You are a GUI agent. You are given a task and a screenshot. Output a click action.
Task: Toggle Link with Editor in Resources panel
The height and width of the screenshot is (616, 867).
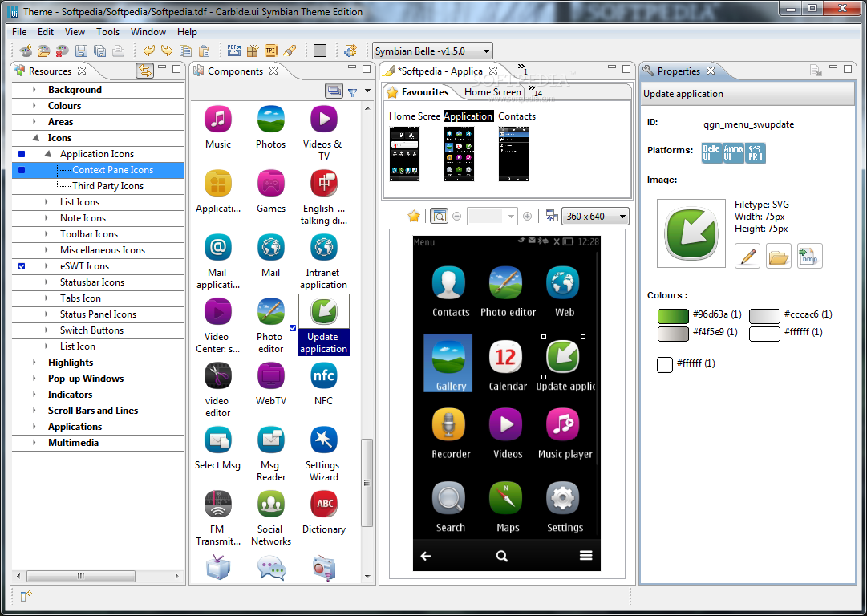[x=144, y=71]
